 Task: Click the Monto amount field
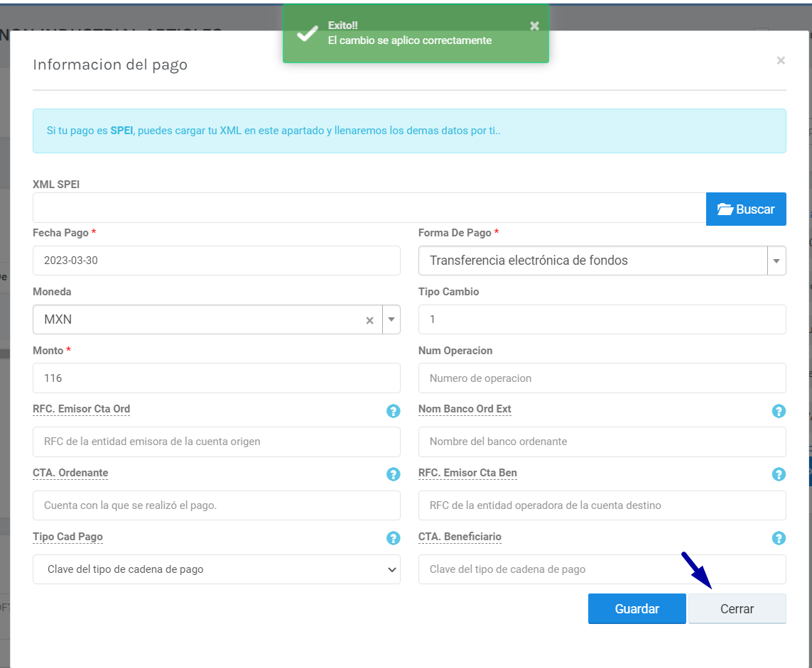click(x=216, y=378)
